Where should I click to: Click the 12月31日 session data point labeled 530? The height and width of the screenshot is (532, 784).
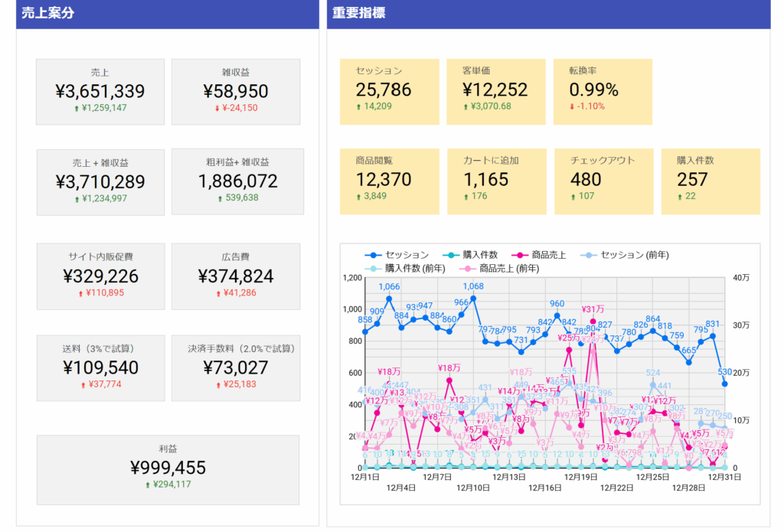(724, 383)
